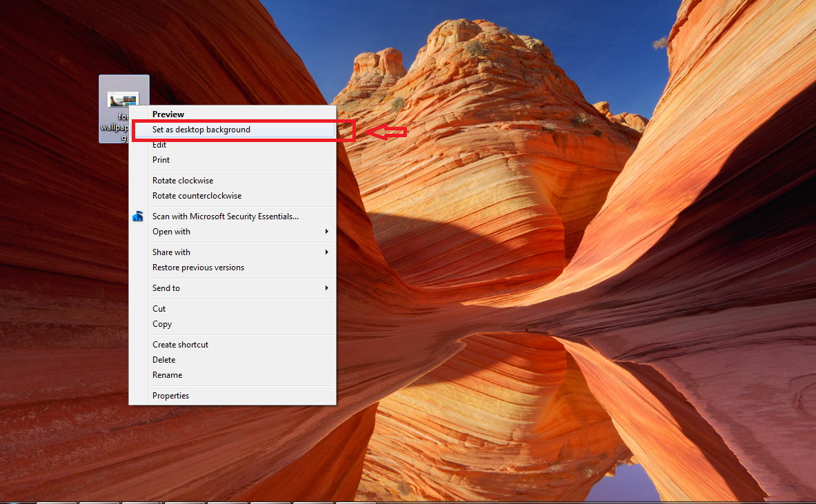Choose Rename from the context menu
816x504 pixels.
pos(167,375)
